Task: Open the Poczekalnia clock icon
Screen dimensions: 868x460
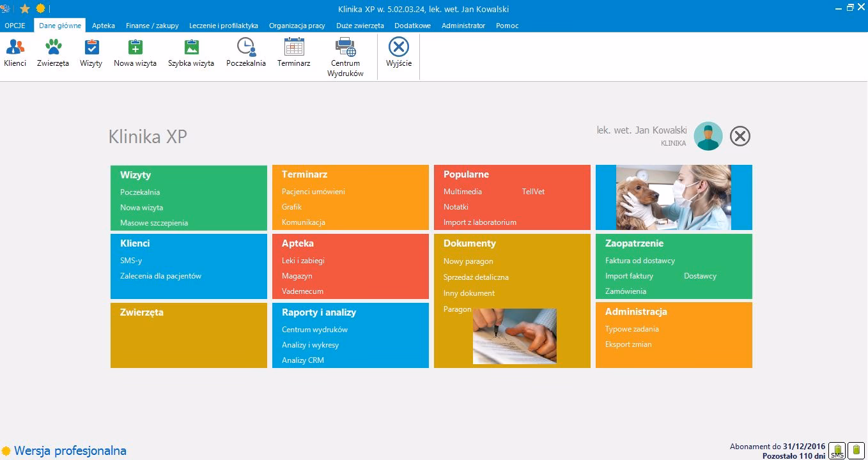Action: (x=246, y=48)
